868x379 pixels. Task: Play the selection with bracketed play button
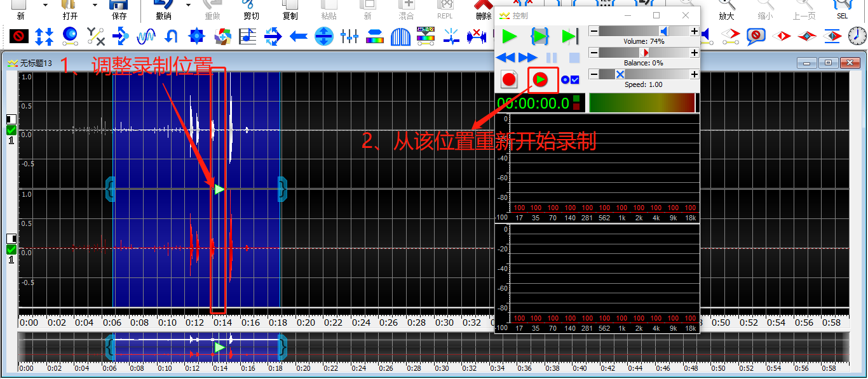coord(539,36)
